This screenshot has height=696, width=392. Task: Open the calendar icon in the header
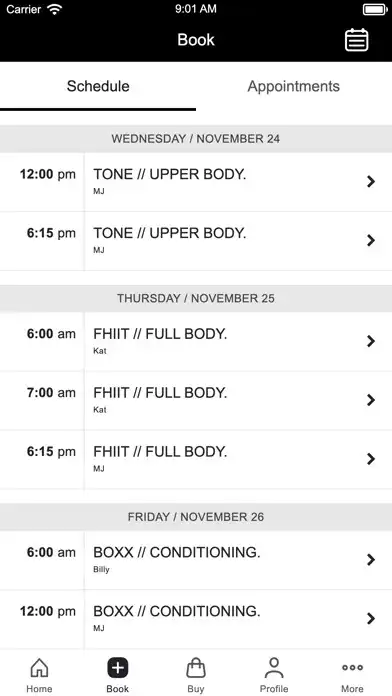(x=356, y=40)
